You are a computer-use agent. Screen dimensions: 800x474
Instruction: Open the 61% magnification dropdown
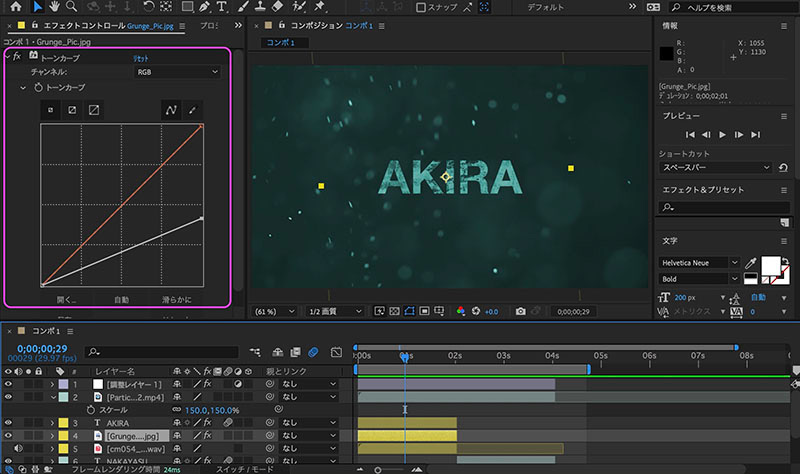pyautogui.click(x=274, y=311)
